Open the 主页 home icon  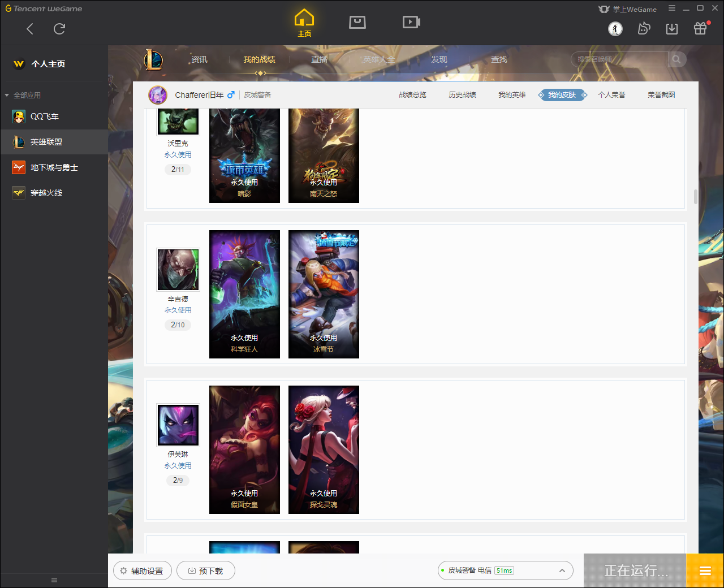pos(304,23)
